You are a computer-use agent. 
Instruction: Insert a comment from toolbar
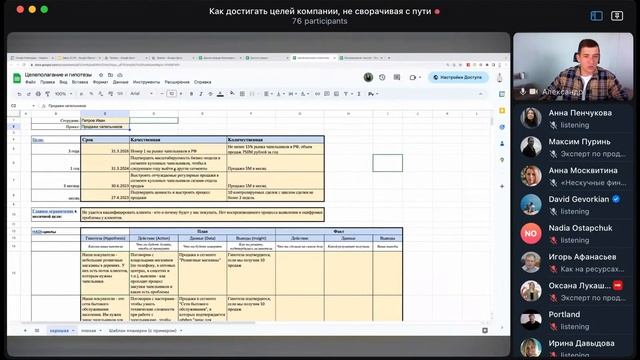(327, 94)
